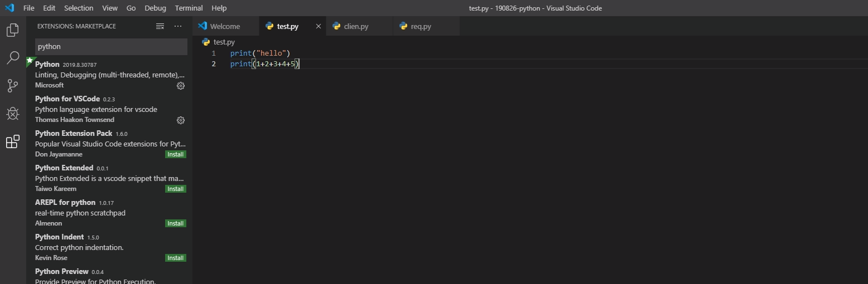
Task: Click the Extensions: Marketplace panel title
Action: coord(76,26)
